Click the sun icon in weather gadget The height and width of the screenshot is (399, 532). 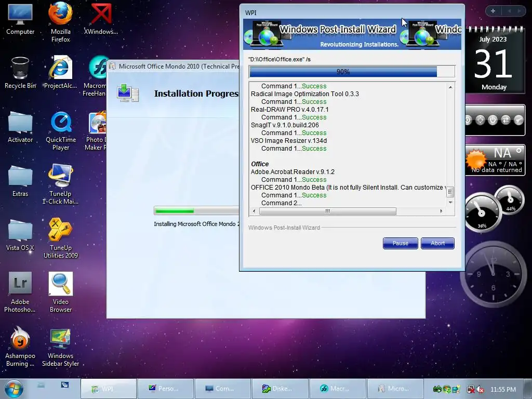pyautogui.click(x=475, y=159)
